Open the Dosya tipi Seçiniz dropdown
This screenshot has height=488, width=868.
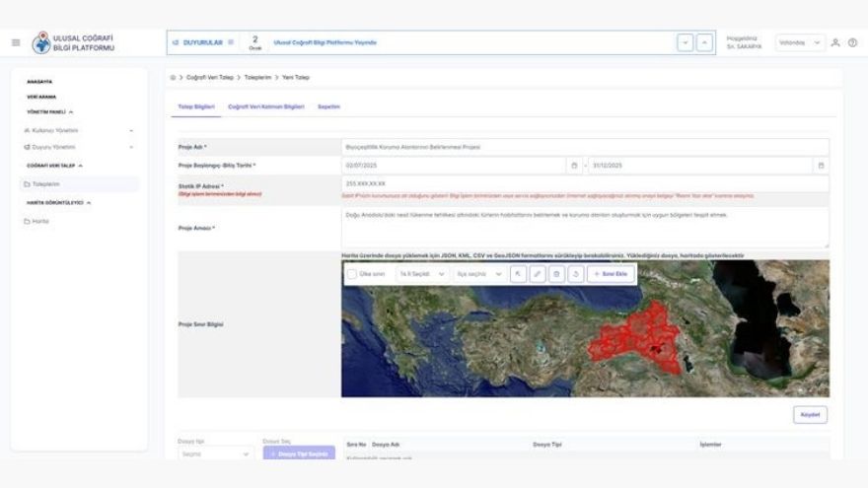[214, 453]
